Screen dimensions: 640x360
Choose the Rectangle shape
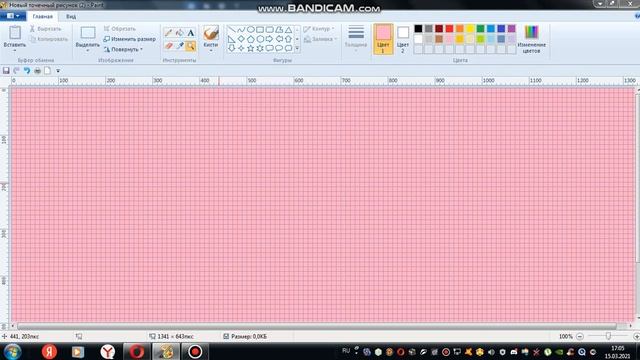click(x=260, y=29)
